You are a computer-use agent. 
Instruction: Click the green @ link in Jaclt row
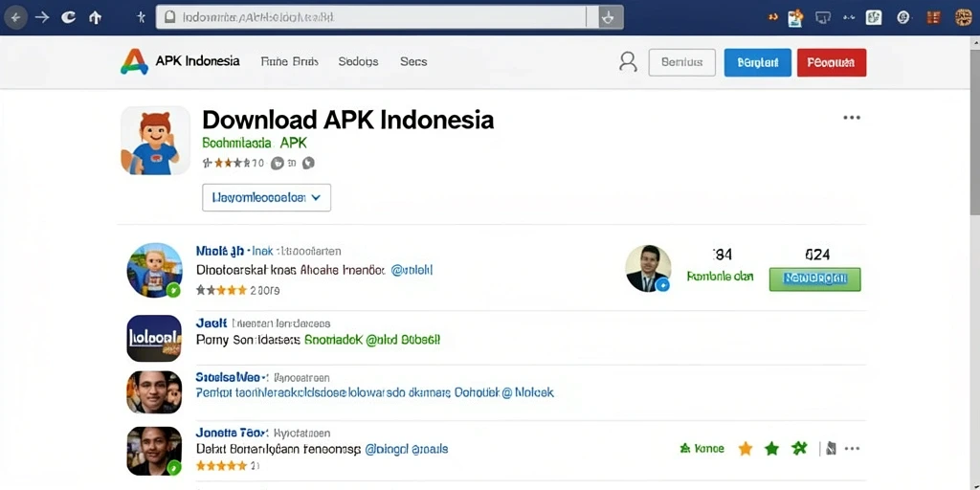click(372, 341)
